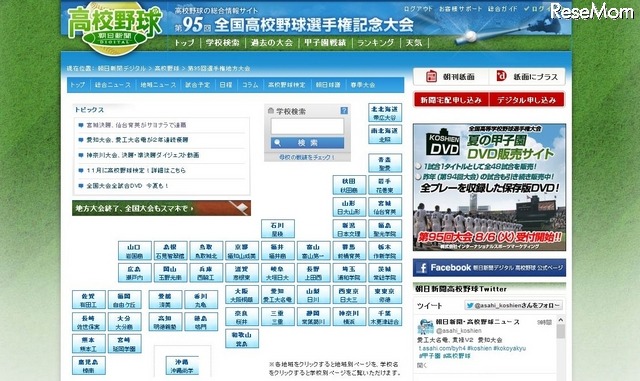Click the 沖縄 沖縄尚学 tile

pyautogui.click(x=182, y=365)
